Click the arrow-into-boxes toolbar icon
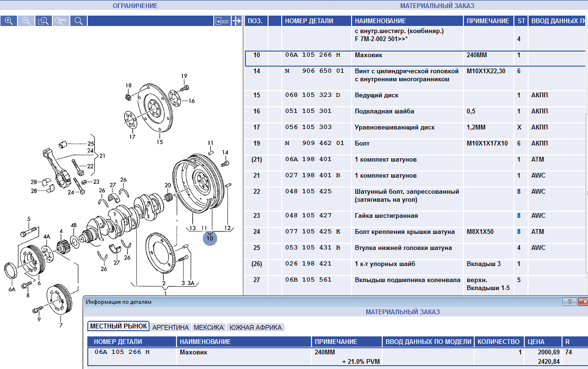This screenshot has height=369, width=588. pos(222,21)
